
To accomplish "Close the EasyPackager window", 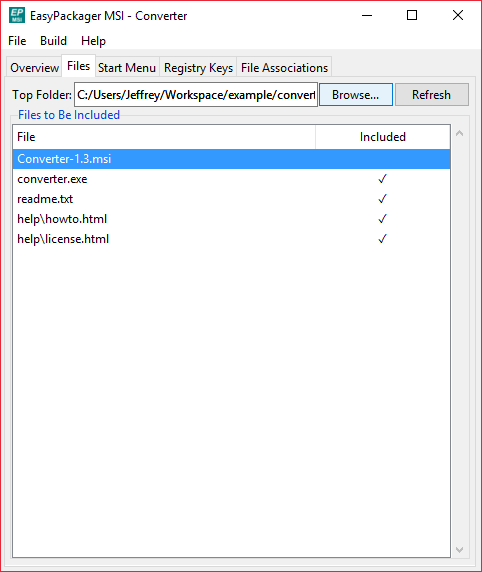I will [458, 15].
